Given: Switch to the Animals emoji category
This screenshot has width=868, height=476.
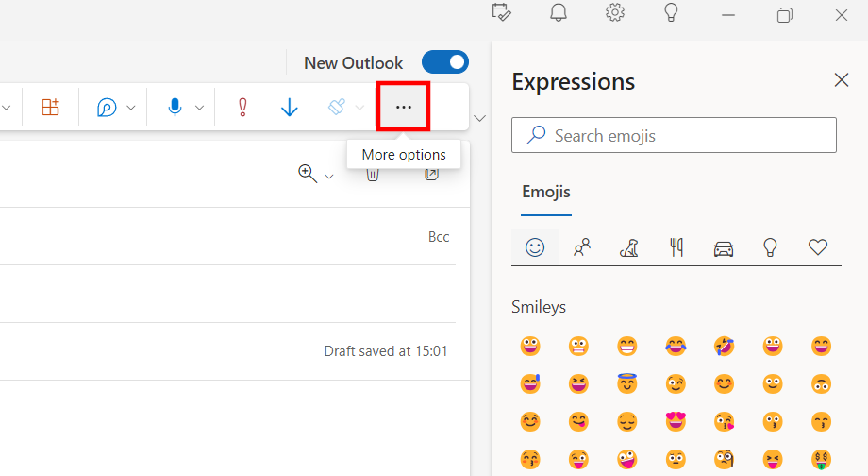Looking at the screenshot, I should (629, 247).
